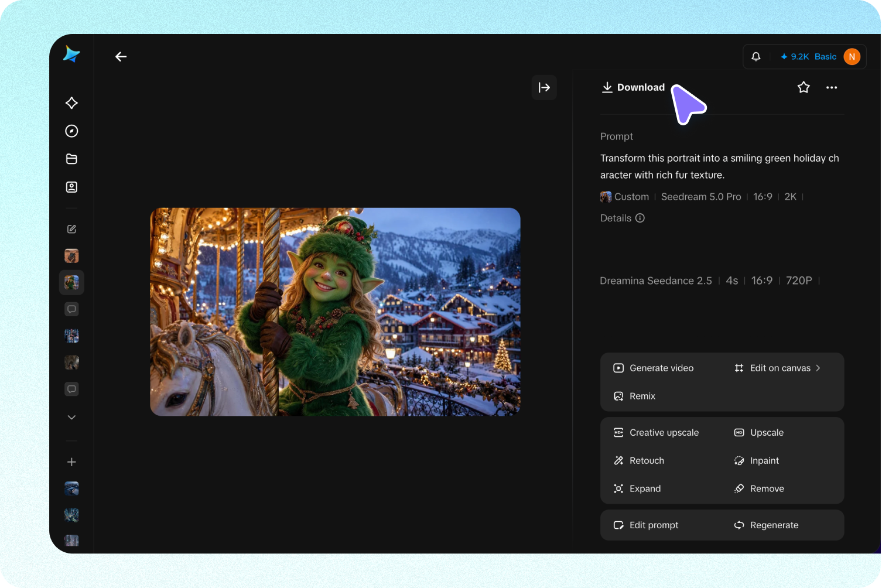The width and height of the screenshot is (882, 588).
Task: Click the Basic plan label
Action: [826, 57]
